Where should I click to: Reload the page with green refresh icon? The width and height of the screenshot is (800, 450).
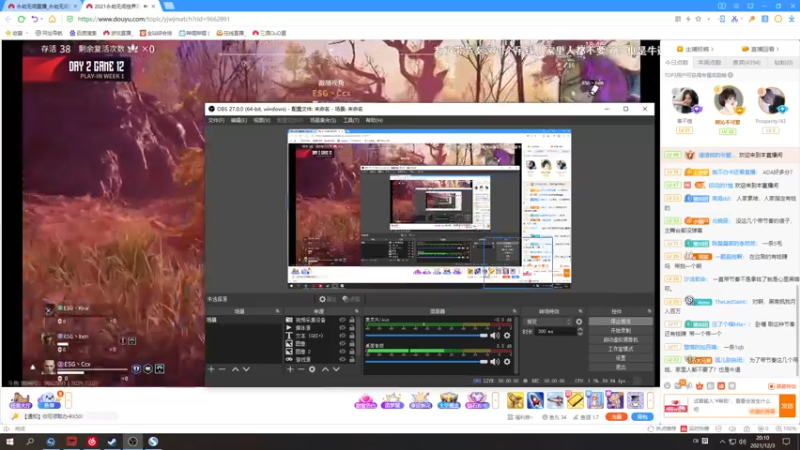pos(21,19)
